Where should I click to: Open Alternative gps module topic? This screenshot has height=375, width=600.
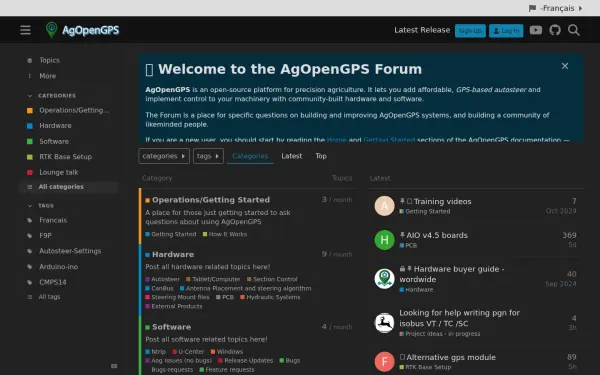(451, 357)
